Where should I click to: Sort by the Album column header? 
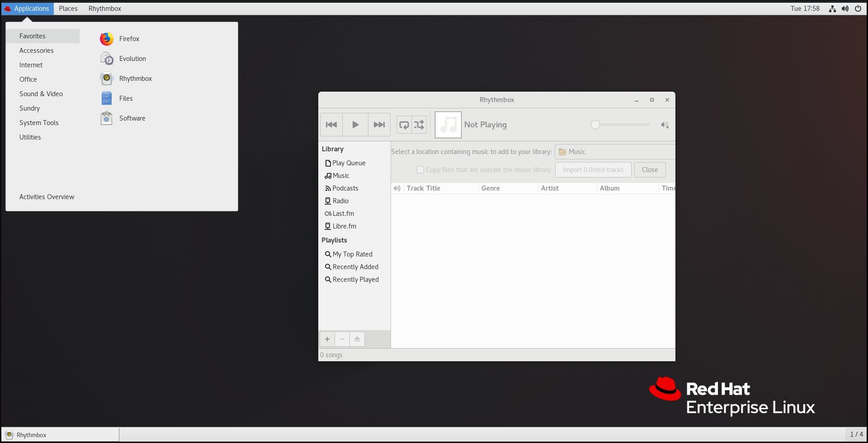pyautogui.click(x=627, y=188)
